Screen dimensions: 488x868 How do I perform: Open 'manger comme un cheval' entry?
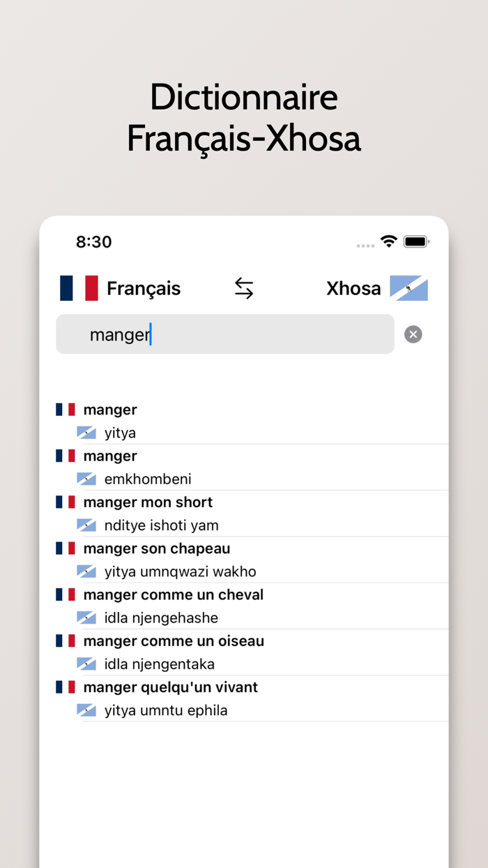point(173,594)
